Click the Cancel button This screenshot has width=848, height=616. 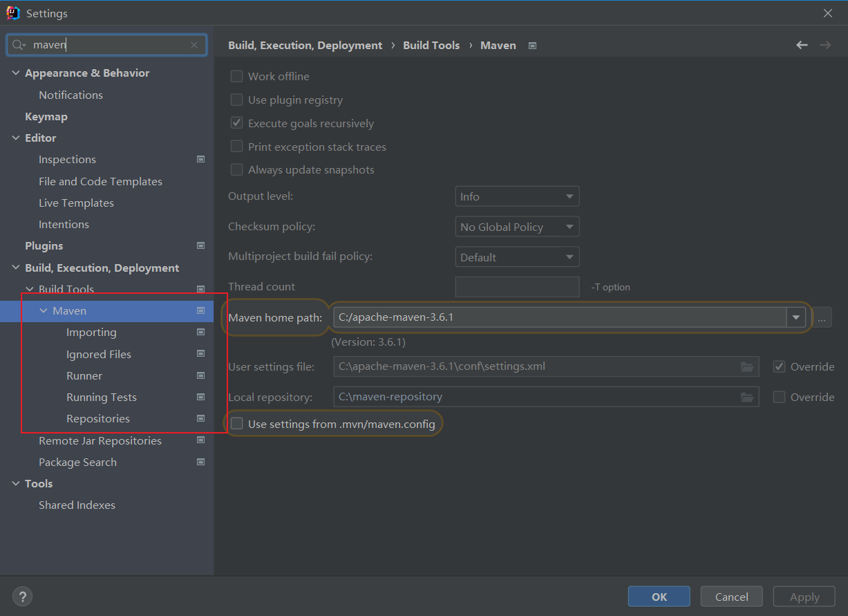(732, 597)
